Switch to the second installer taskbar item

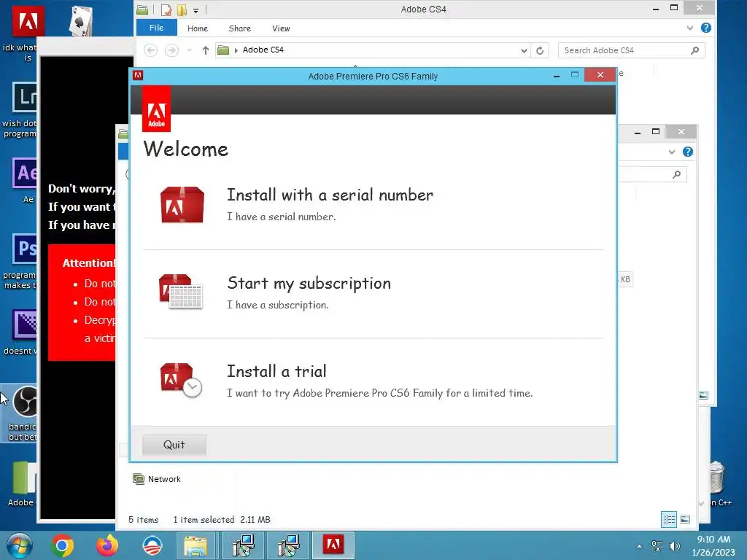[289, 545]
